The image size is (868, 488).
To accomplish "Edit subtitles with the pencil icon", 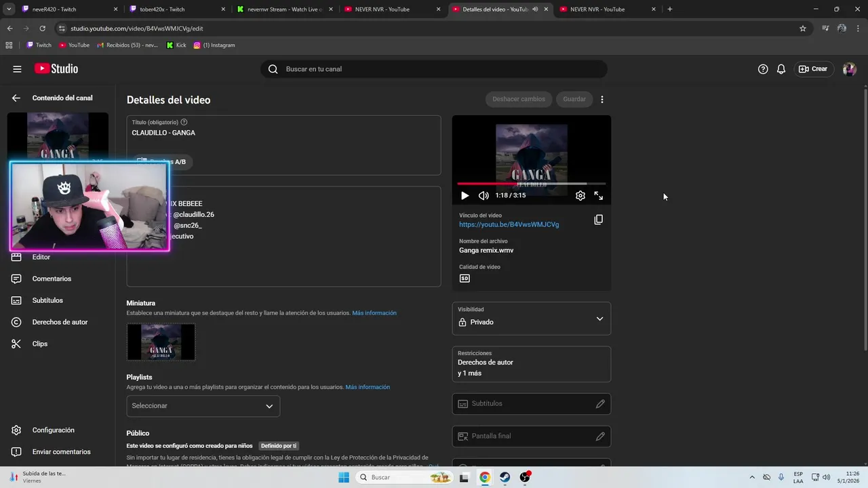I will 600,404.
